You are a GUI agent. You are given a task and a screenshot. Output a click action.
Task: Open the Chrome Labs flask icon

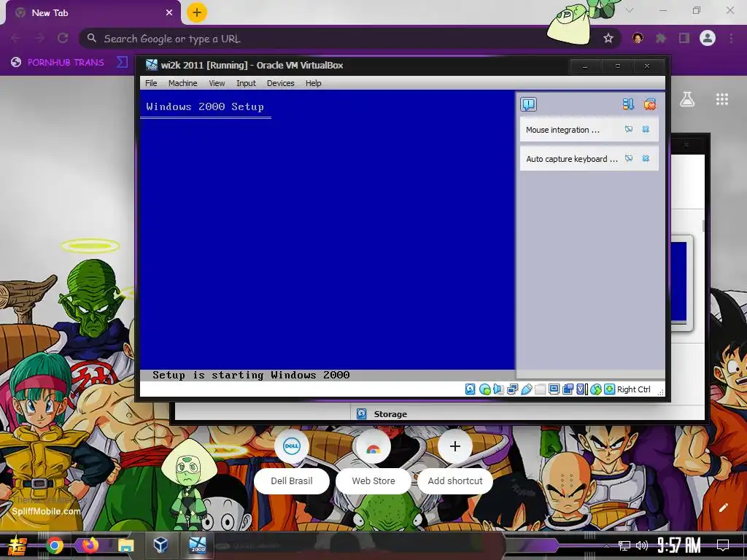[x=687, y=99]
